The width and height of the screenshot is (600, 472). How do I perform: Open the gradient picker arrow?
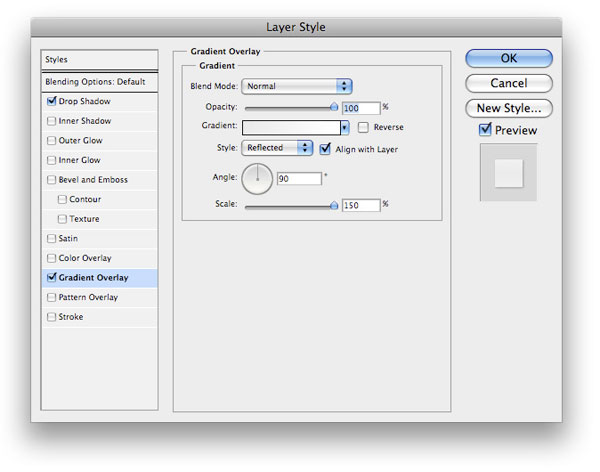click(x=345, y=127)
